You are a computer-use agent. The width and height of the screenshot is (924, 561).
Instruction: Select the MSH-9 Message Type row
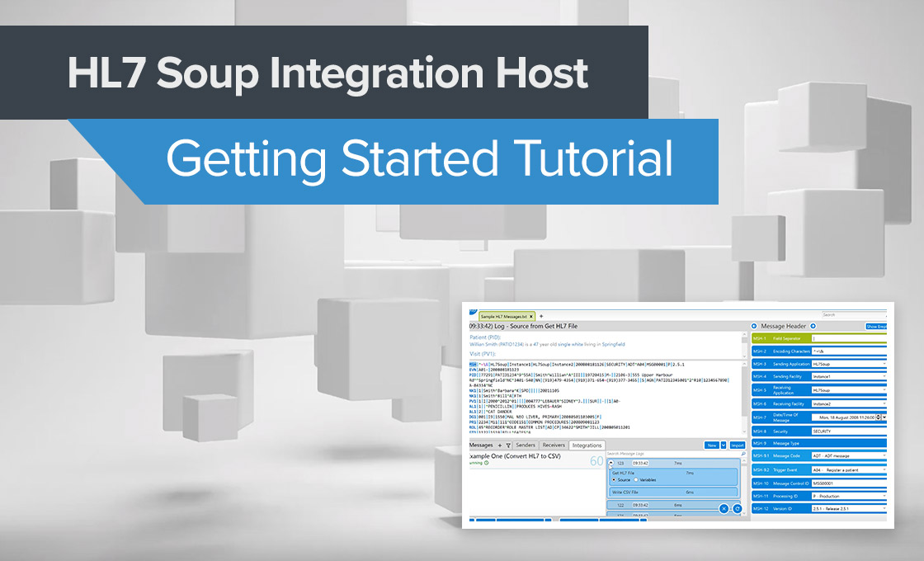click(x=819, y=443)
